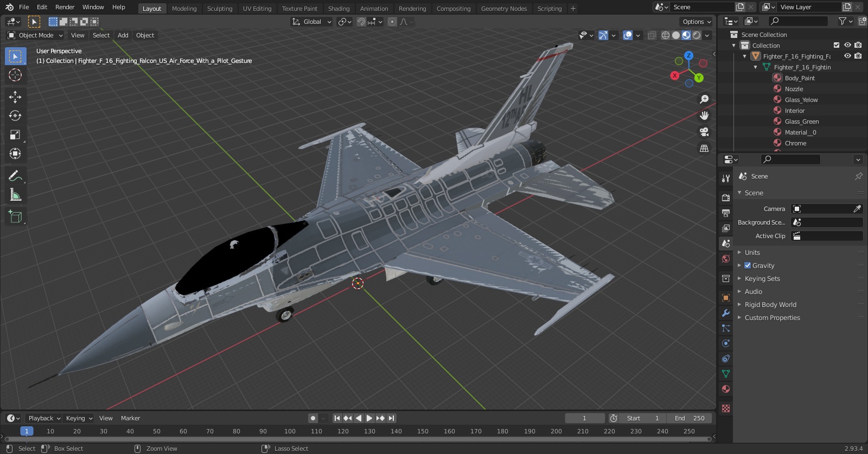Hide Collection with its eye icon

847,45
